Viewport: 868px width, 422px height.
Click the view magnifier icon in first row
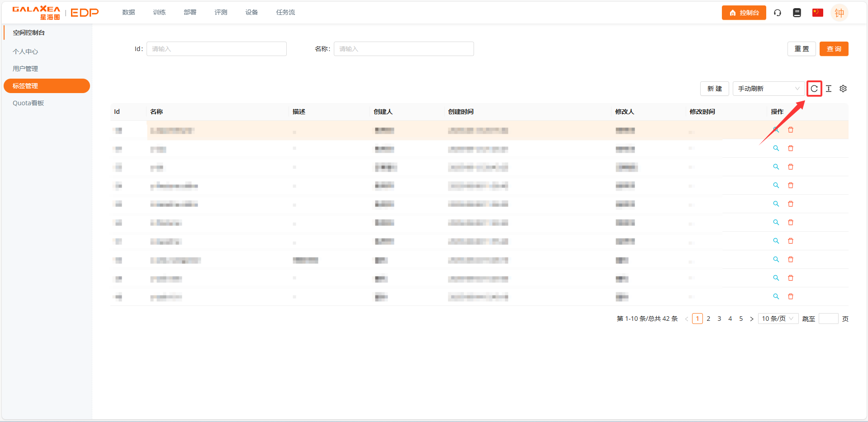pyautogui.click(x=776, y=130)
